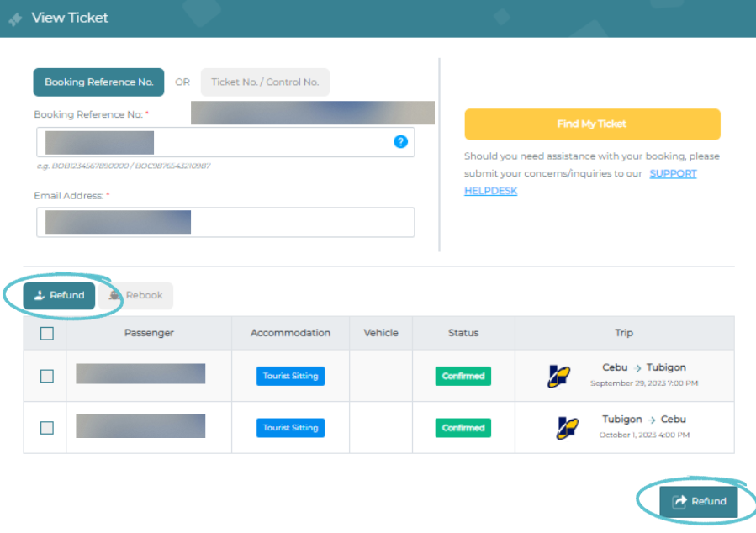Click Confirmed status of October 1 trip
The width and height of the screenshot is (756, 533).
pos(463,427)
